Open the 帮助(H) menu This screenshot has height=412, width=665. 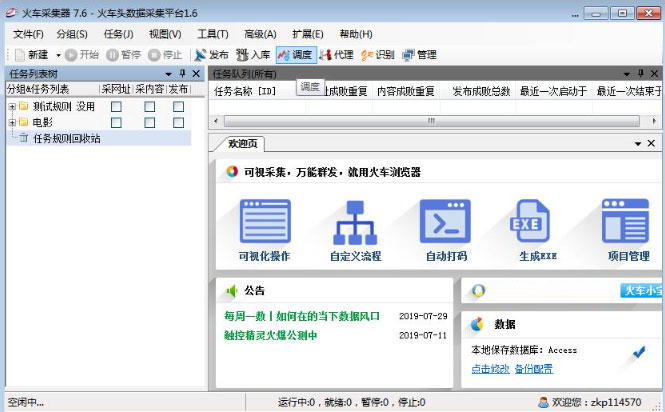pyautogui.click(x=356, y=34)
